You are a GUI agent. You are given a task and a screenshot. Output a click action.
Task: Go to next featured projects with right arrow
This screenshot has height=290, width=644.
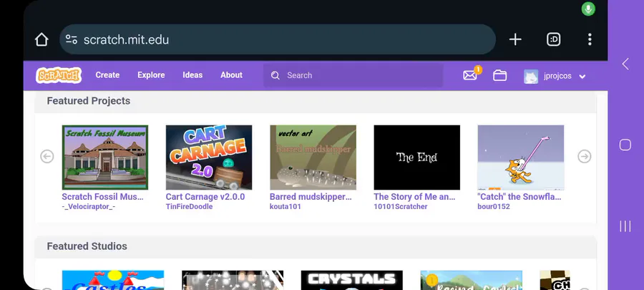point(584,157)
